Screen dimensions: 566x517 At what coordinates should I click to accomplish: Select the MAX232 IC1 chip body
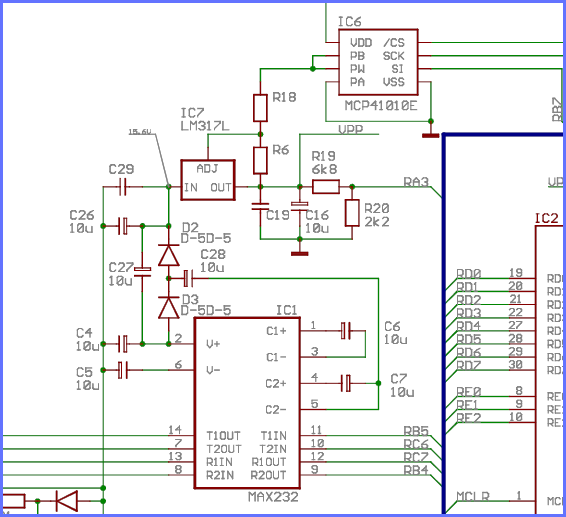(247, 403)
